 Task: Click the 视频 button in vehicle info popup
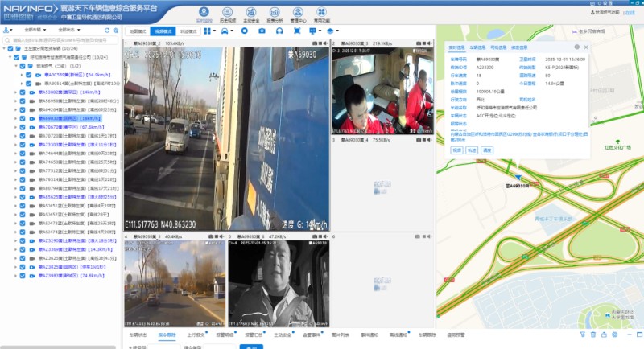pyautogui.click(x=456, y=150)
